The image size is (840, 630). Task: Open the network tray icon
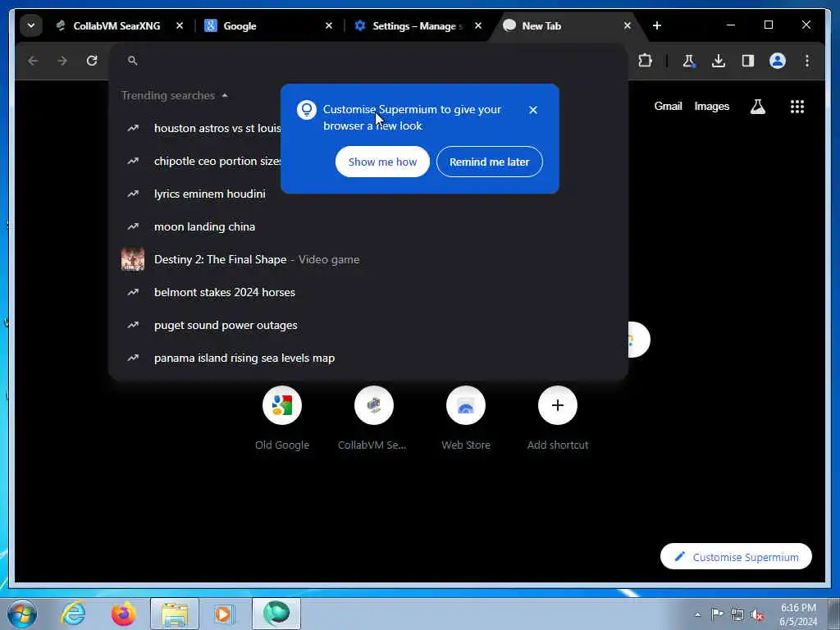[x=737, y=614]
